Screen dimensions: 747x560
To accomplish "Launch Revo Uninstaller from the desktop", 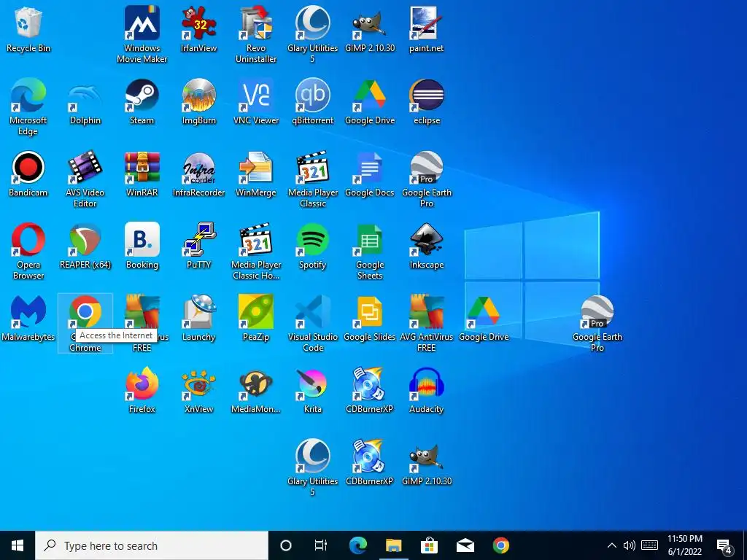I will pyautogui.click(x=256, y=34).
